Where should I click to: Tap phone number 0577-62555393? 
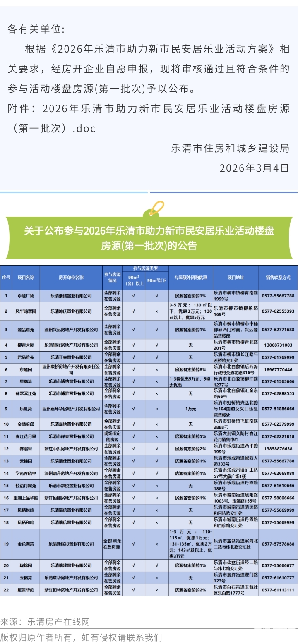278,311
